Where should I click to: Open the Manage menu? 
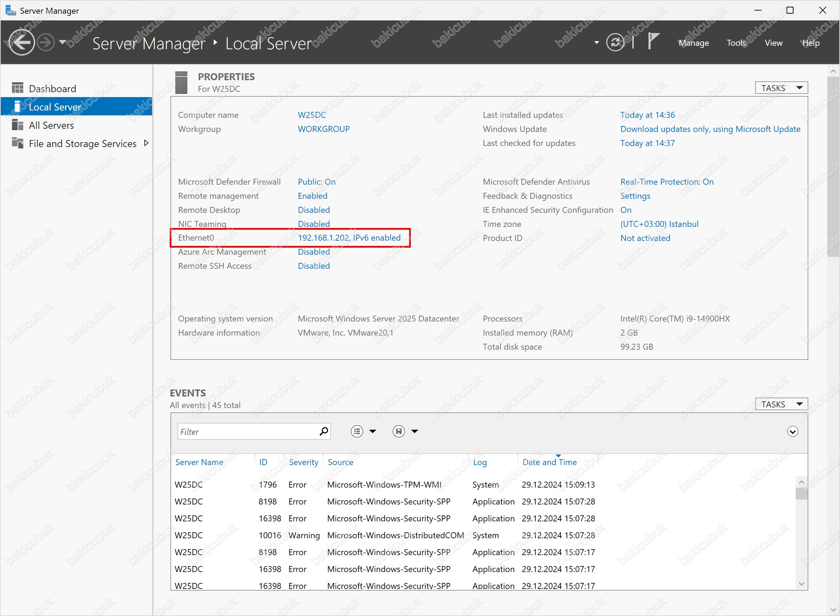click(x=694, y=43)
